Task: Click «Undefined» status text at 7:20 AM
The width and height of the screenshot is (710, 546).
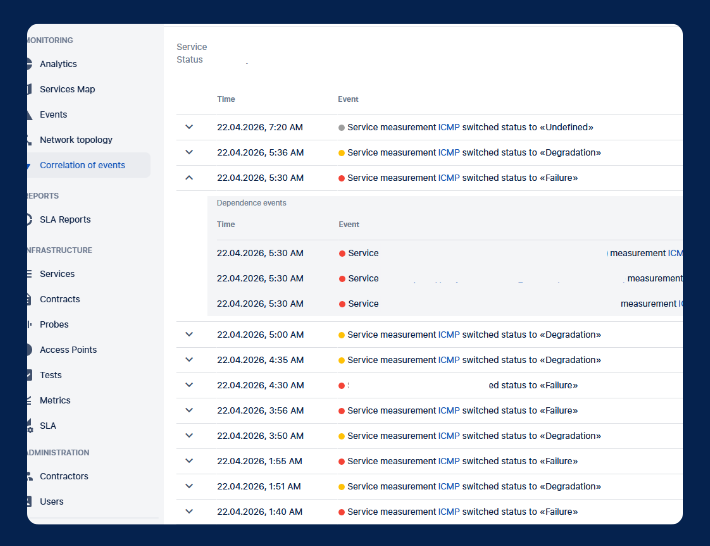Action: (566, 127)
